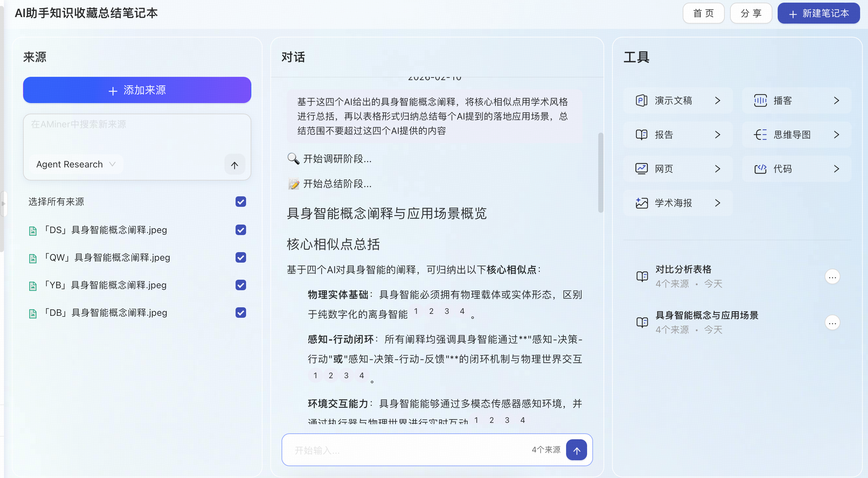Send message with chat arrow button
The height and width of the screenshot is (478, 868).
tap(576, 450)
